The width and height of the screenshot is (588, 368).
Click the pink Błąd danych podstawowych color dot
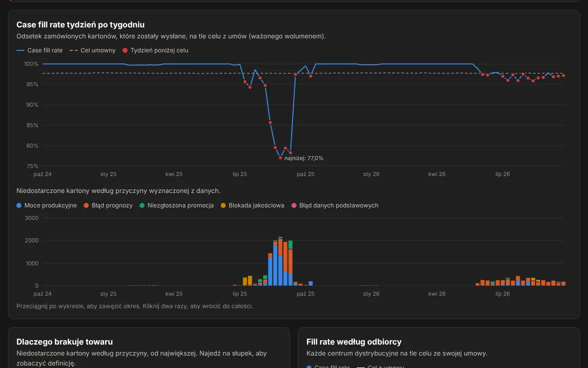point(294,205)
